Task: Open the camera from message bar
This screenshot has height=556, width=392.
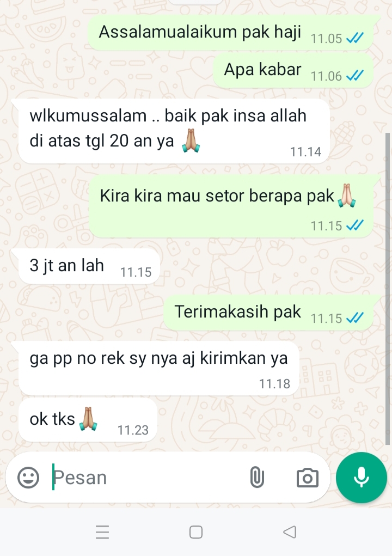Action: coord(307,478)
